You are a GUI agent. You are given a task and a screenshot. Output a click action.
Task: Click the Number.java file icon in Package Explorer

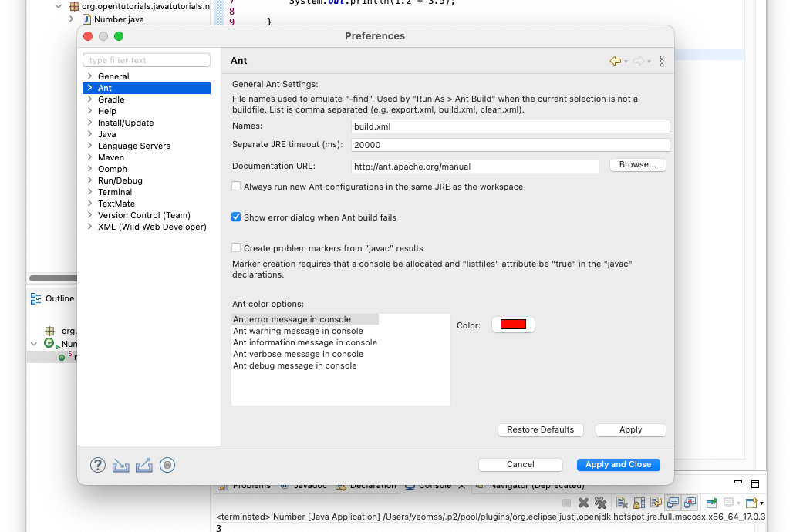click(86, 19)
